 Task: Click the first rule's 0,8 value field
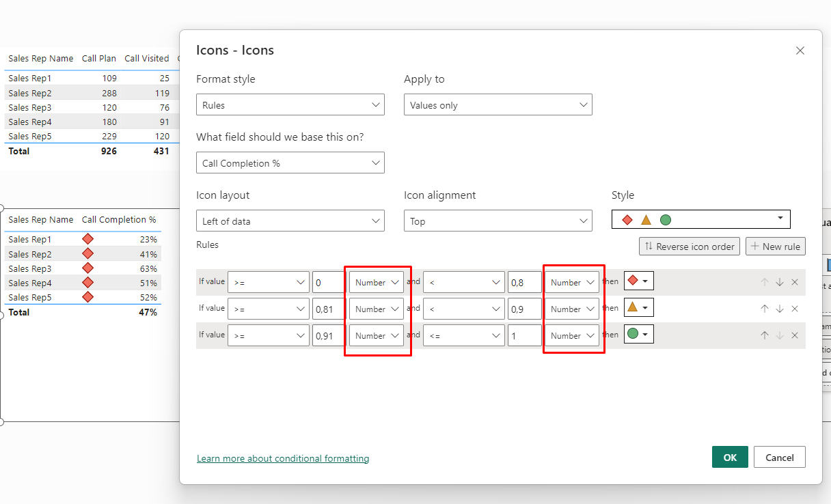[x=525, y=282]
